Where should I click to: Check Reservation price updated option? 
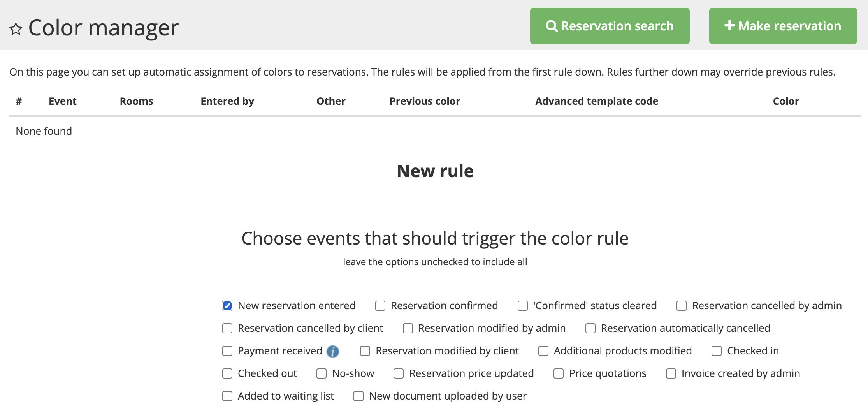[399, 373]
